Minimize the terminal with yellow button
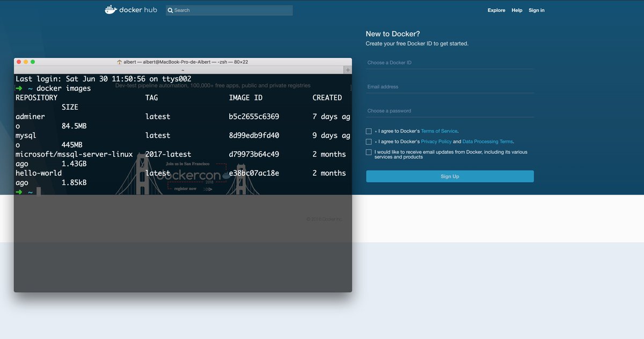The image size is (644, 339). point(25,62)
